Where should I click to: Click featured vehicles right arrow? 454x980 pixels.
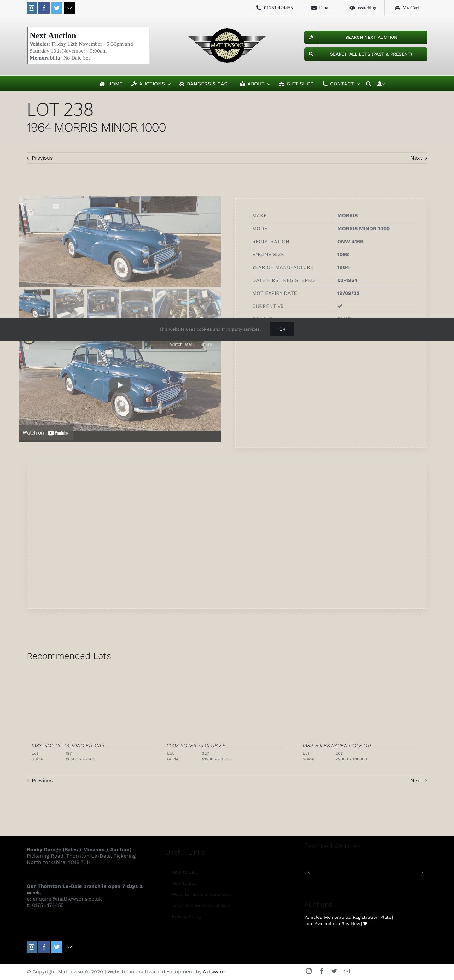422,872
